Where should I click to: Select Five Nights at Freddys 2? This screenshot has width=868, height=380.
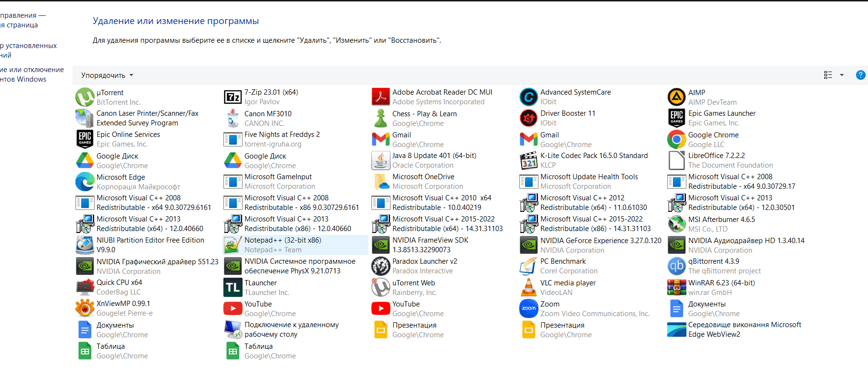click(x=294, y=139)
